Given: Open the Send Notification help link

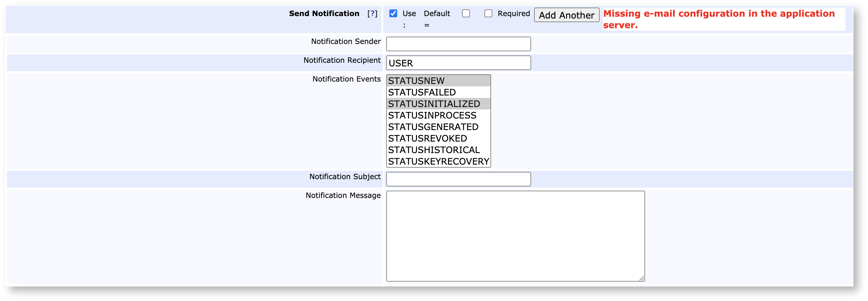Looking at the screenshot, I should 372,13.
